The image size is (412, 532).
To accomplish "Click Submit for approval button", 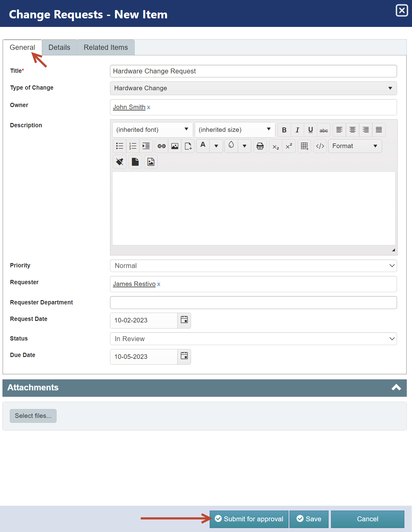I will coord(249,519).
